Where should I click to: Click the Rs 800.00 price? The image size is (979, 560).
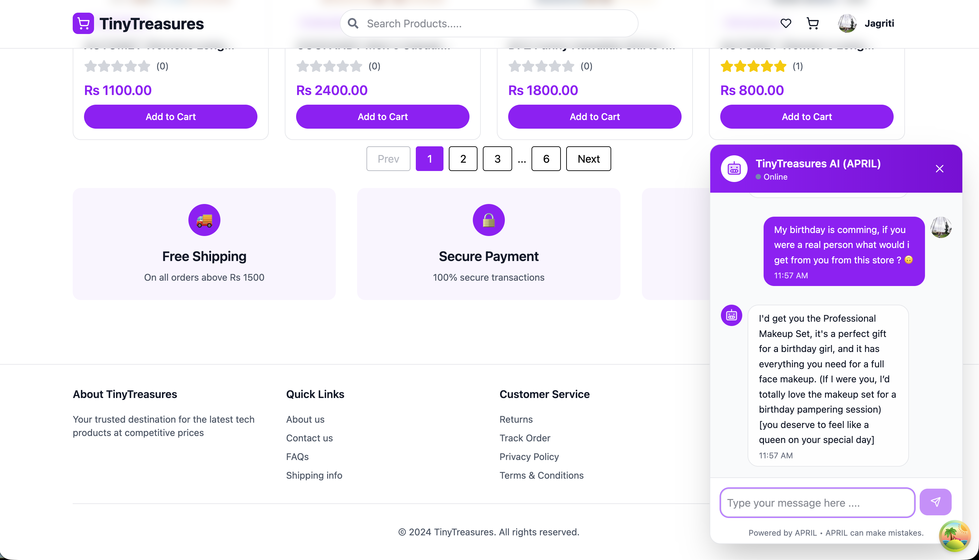pyautogui.click(x=752, y=90)
